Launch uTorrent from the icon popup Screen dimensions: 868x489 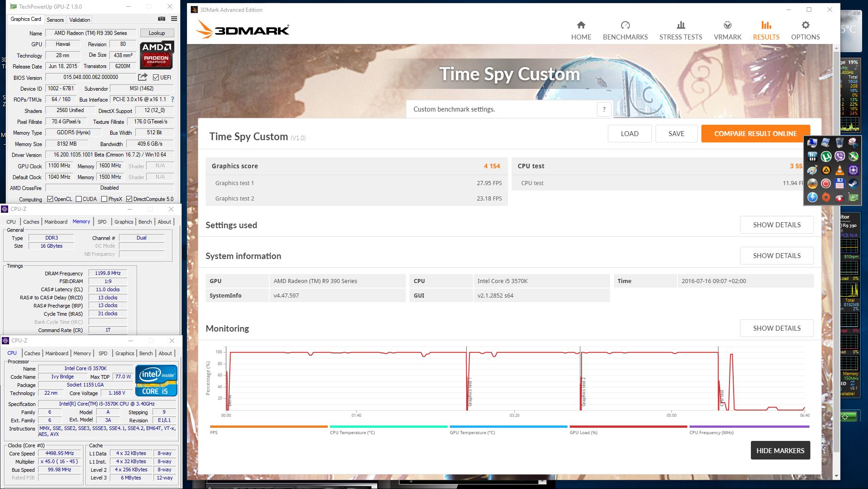point(826,156)
